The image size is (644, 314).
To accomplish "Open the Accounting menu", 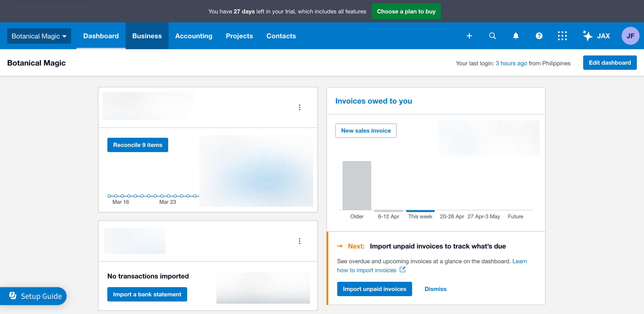I will click(194, 36).
